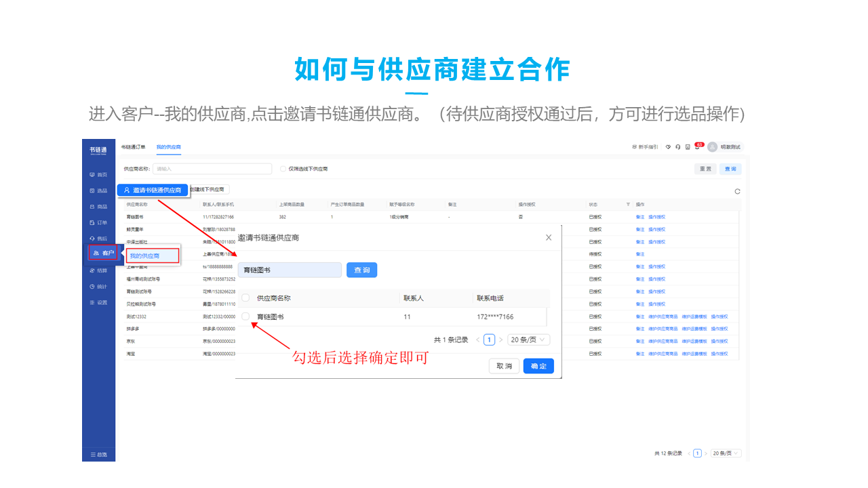This screenshot has height=488, width=868.
Task: Go to previous page in the dialog pagination
Action: pos(477,340)
